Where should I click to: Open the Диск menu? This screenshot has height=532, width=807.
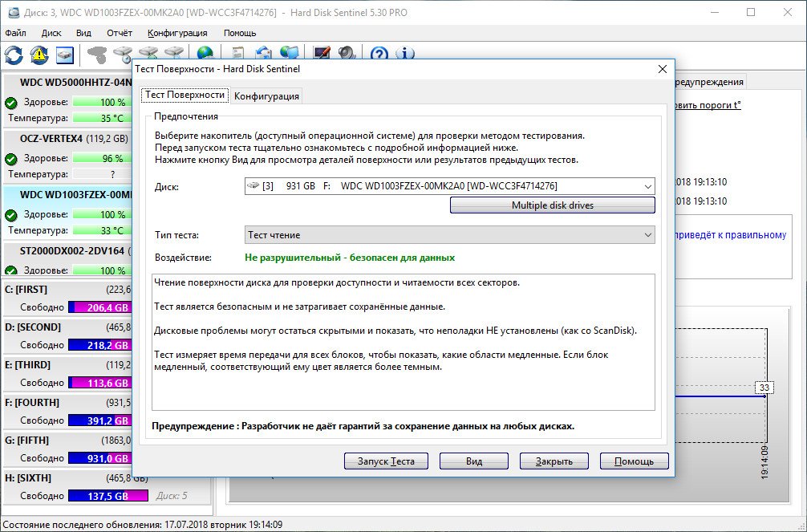point(51,33)
